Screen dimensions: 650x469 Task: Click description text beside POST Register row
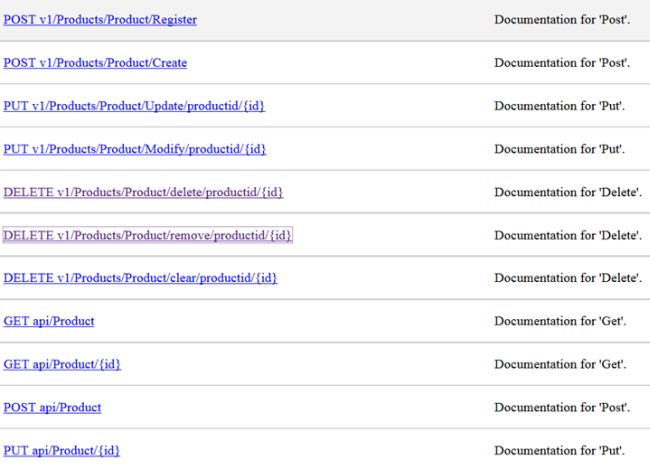click(x=562, y=20)
